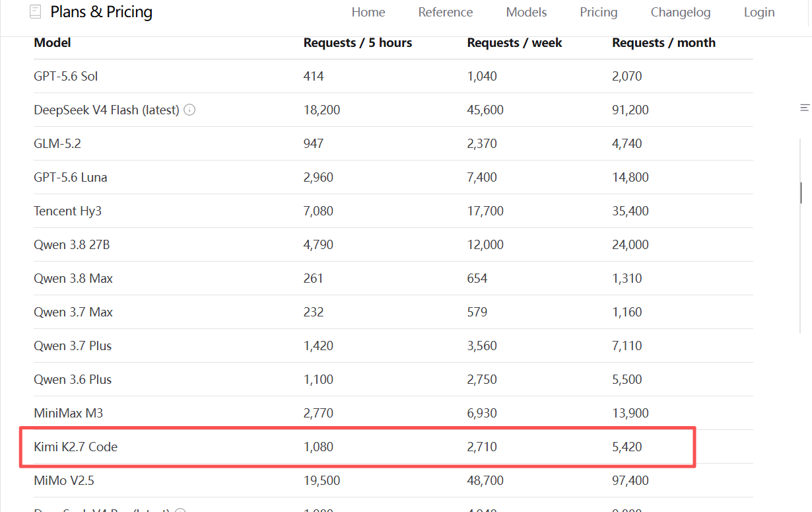The image size is (812, 512).
Task: Click 947 in the GLM-5.2 row
Action: [x=314, y=143]
